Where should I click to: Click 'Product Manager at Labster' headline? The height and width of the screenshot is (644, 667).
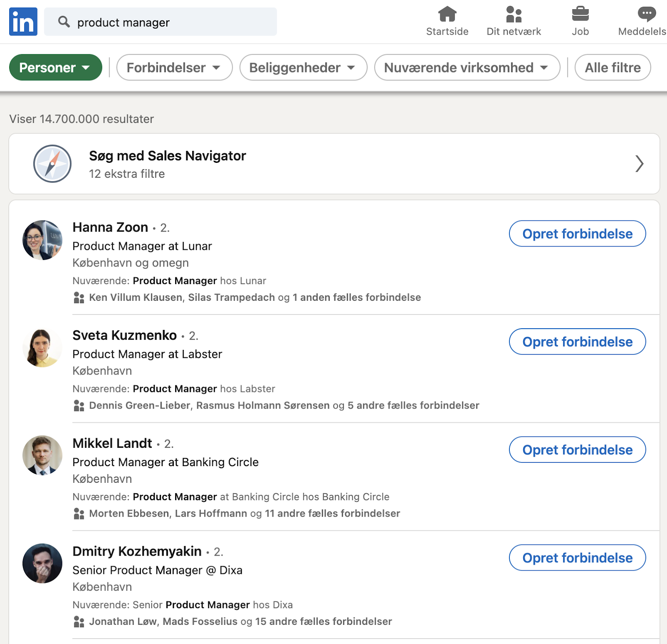[x=147, y=354]
